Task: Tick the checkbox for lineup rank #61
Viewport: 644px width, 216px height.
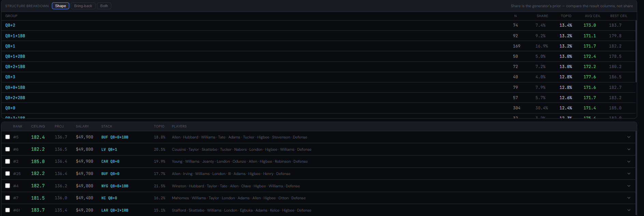Action: 8,210
